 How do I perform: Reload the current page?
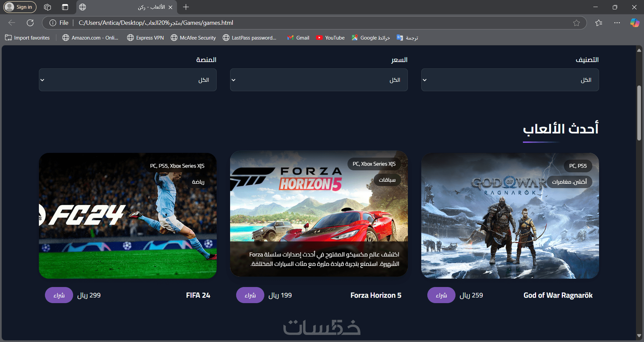(30, 23)
